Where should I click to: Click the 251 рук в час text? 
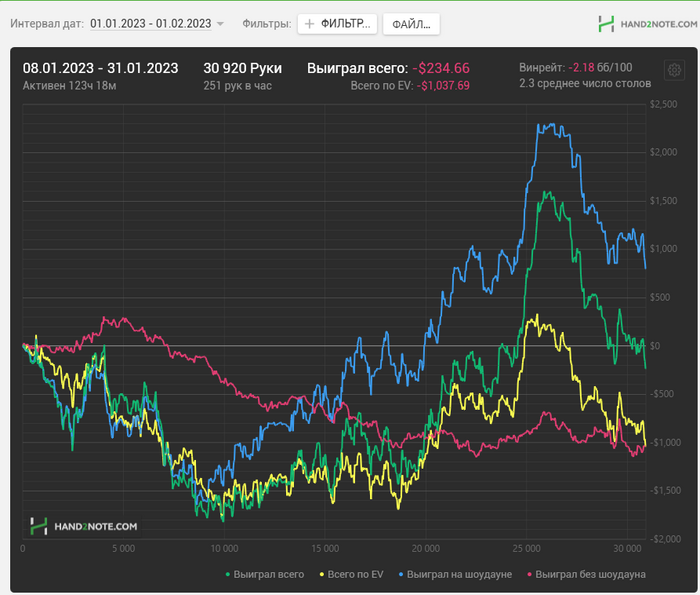click(x=238, y=86)
